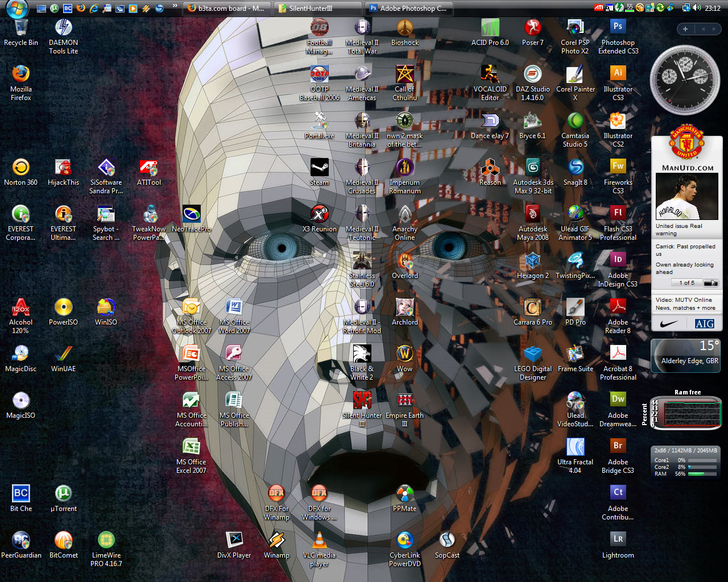Open volume control in system tray

click(x=697, y=8)
